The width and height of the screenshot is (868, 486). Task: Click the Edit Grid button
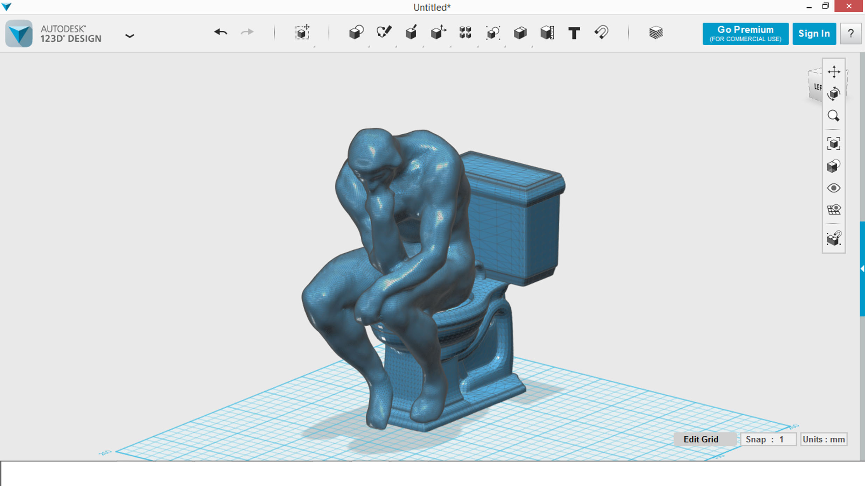705,439
